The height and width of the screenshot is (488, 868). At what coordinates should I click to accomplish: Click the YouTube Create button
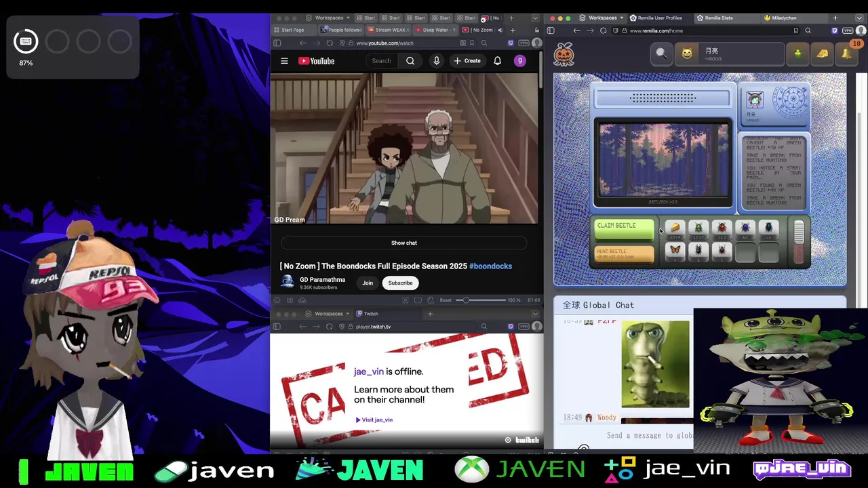coord(467,61)
